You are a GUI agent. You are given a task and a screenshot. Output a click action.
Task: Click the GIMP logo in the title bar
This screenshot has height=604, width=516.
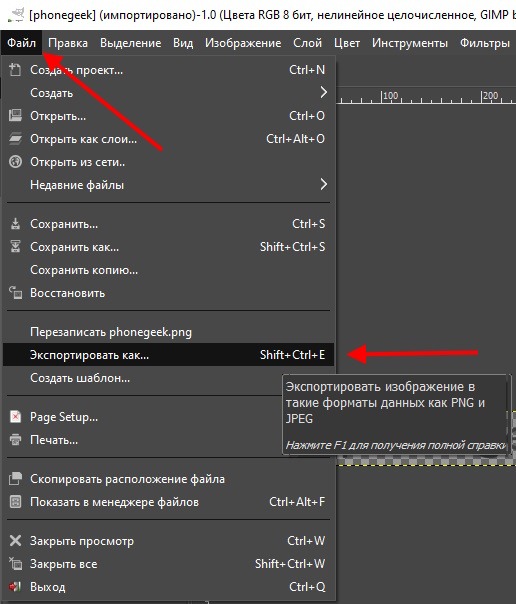(x=16, y=15)
